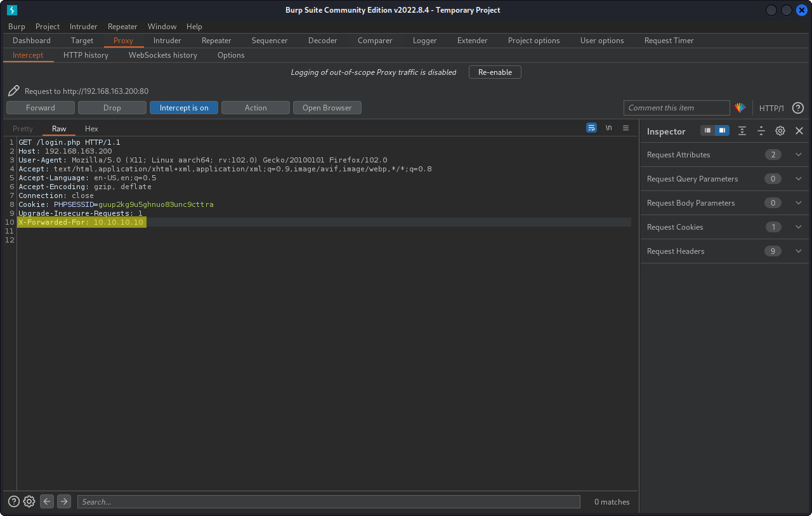Close the Inspector panel

coord(799,131)
